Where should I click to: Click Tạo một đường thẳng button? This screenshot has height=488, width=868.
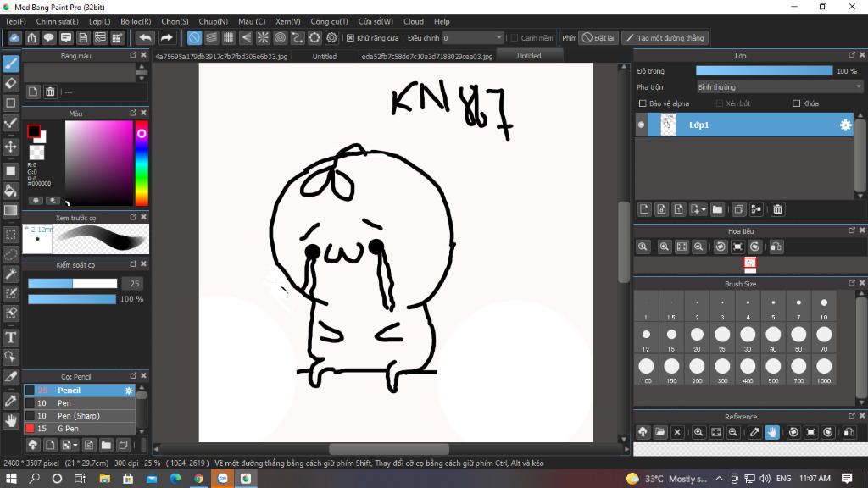pos(665,38)
